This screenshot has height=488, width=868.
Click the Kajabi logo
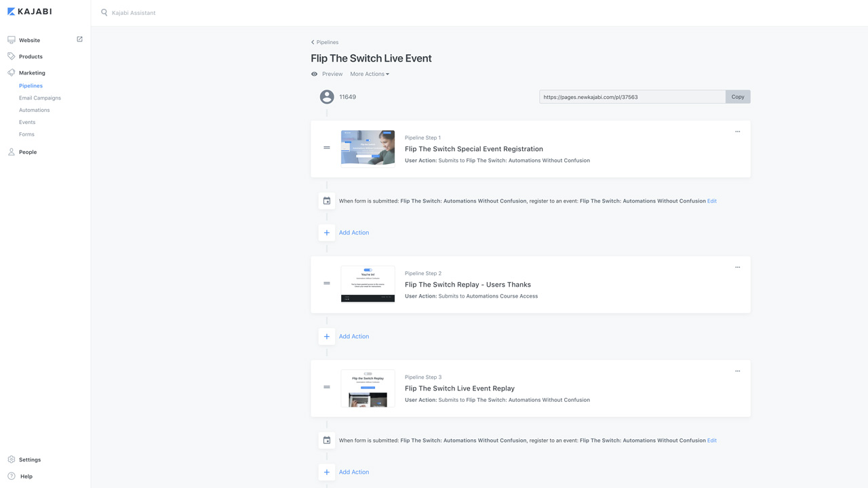[29, 12]
